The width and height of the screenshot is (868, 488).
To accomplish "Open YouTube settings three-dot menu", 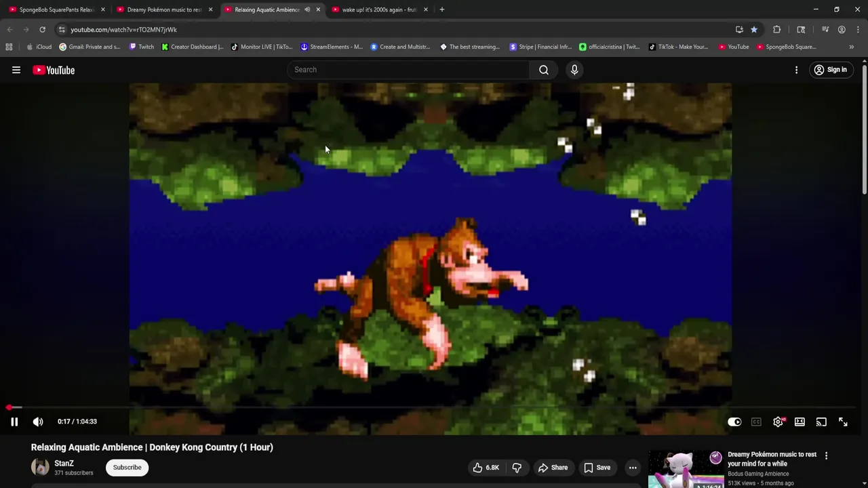I will (x=796, y=70).
